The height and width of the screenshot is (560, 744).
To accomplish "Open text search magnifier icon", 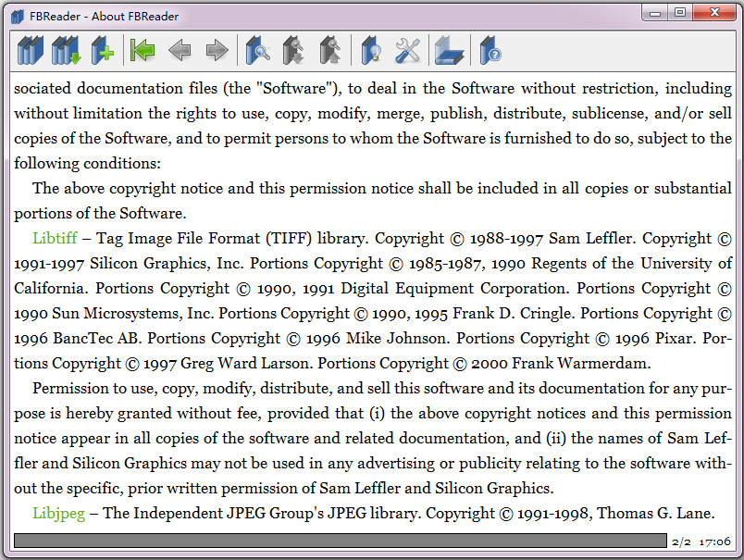I will coord(257,50).
